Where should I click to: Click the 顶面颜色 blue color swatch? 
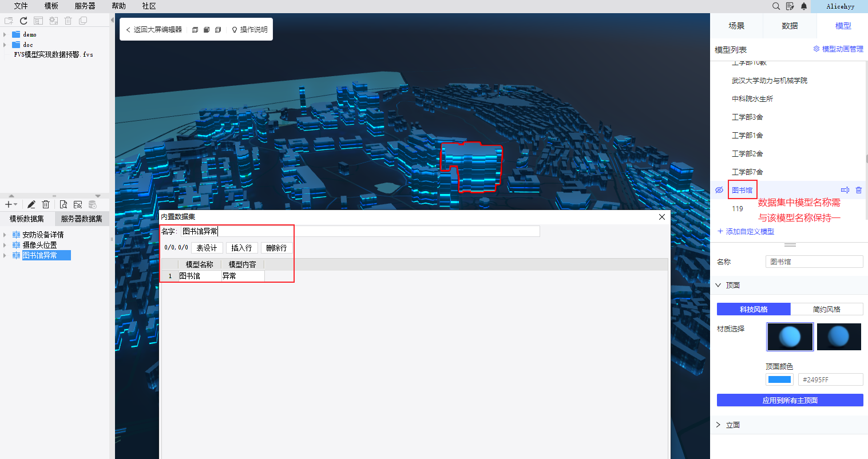(779, 379)
